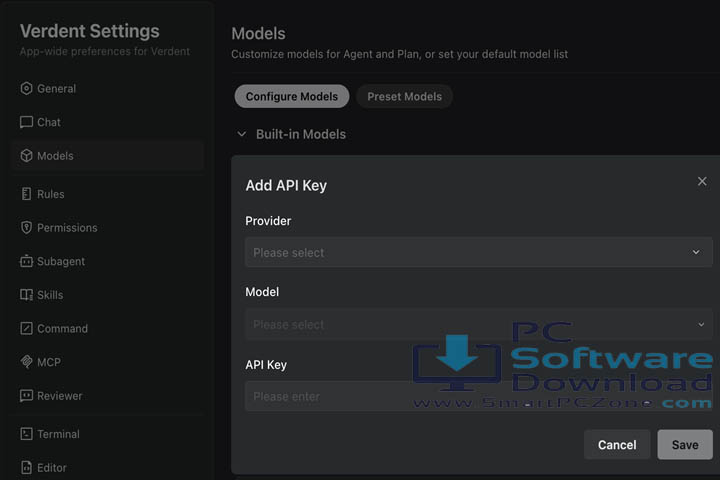Switch to Configure Models tab
This screenshot has width=720, height=480.
pos(292,96)
